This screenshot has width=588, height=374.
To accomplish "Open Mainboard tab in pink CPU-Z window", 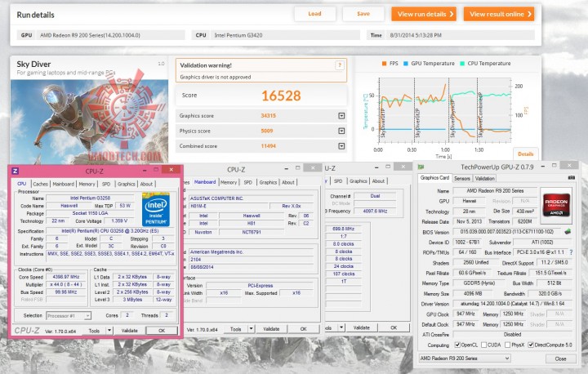I will 64,184.
